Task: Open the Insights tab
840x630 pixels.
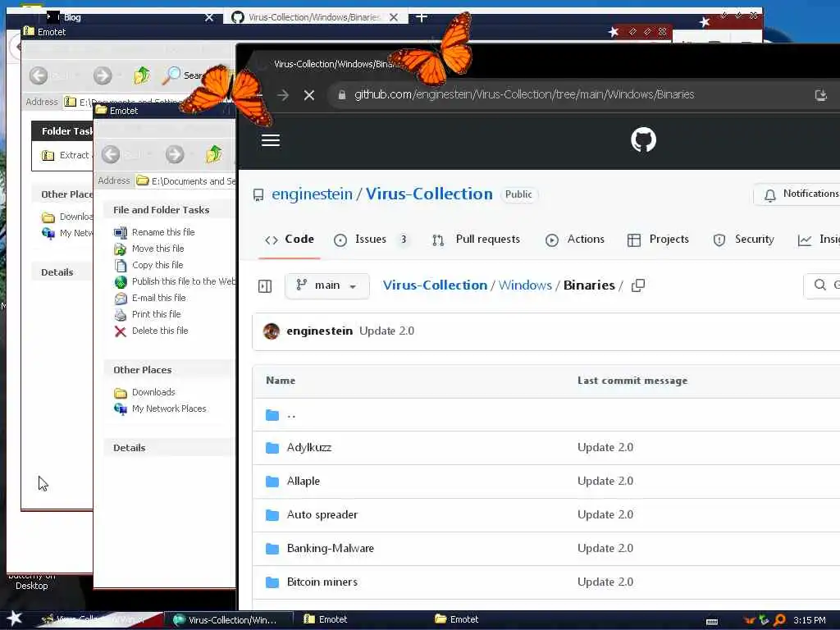Action: click(819, 240)
